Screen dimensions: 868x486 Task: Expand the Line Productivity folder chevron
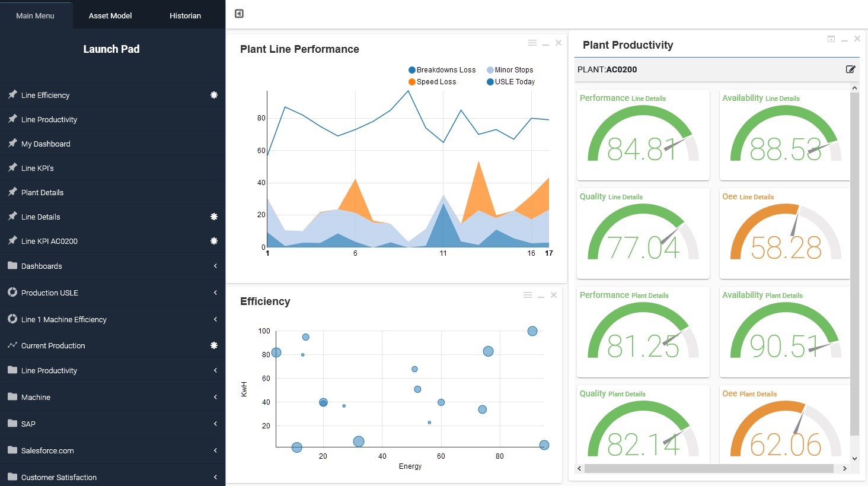click(215, 370)
